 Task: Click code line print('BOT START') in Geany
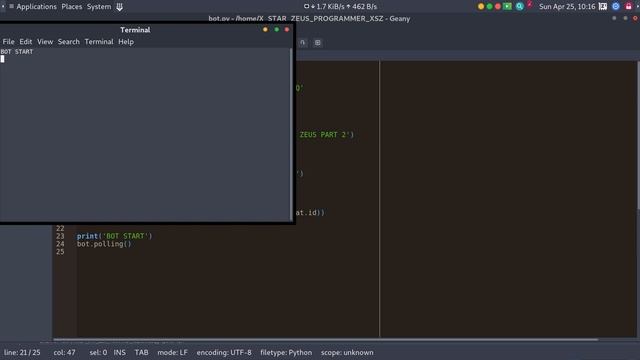[x=114, y=236]
